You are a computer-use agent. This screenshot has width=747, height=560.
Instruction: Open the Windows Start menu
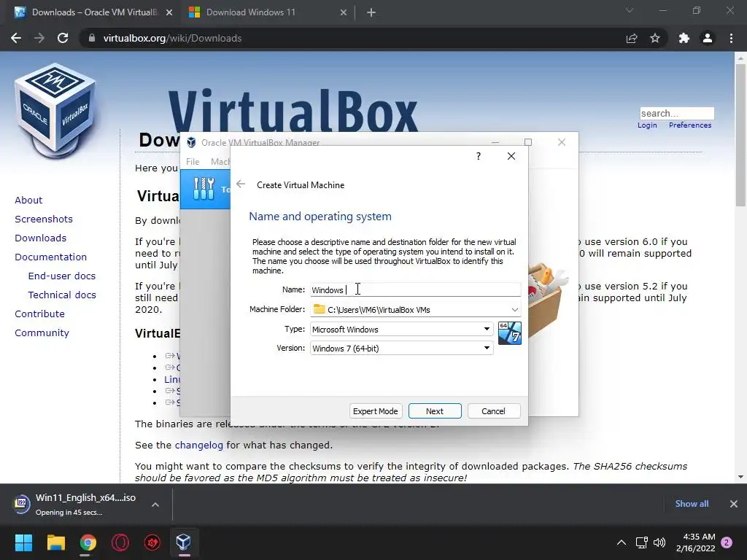(23, 542)
